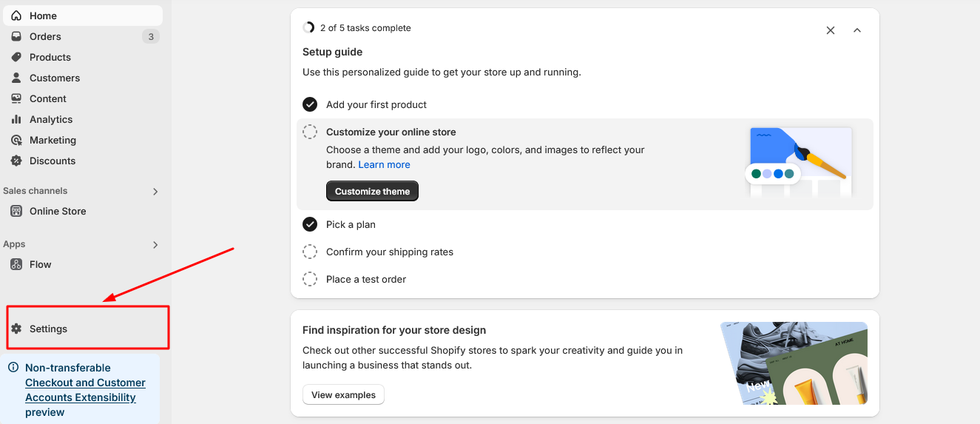The image size is (980, 424).
Task: Open the Marketing target icon
Action: click(x=16, y=140)
